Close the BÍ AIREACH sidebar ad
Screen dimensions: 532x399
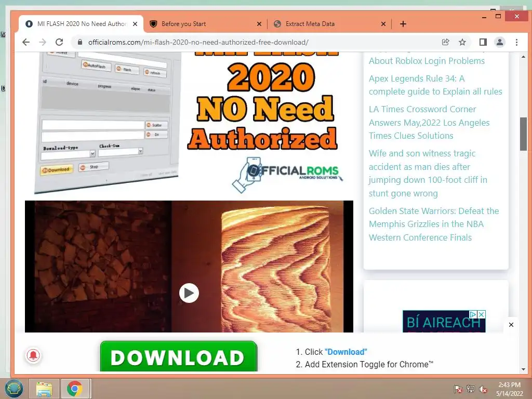point(482,314)
